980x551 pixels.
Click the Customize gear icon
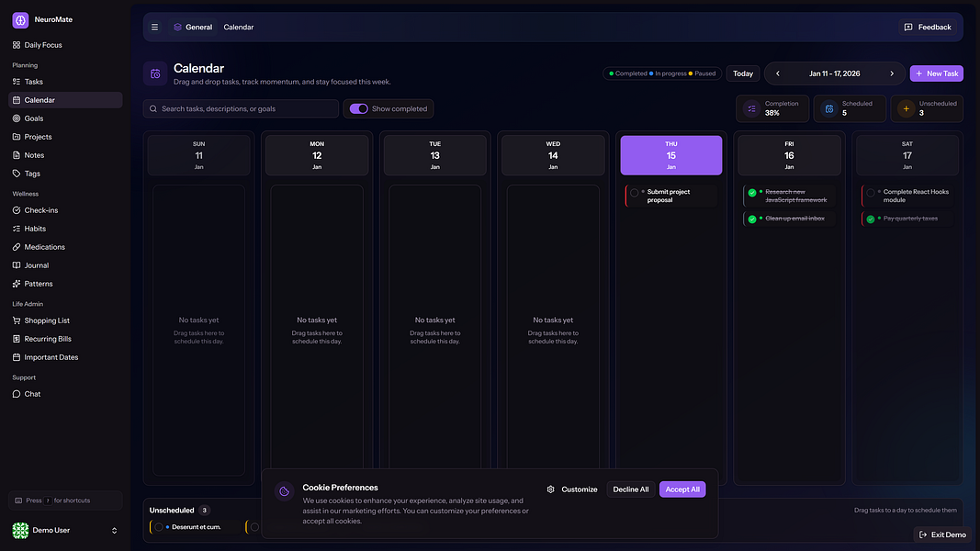pyautogui.click(x=551, y=489)
